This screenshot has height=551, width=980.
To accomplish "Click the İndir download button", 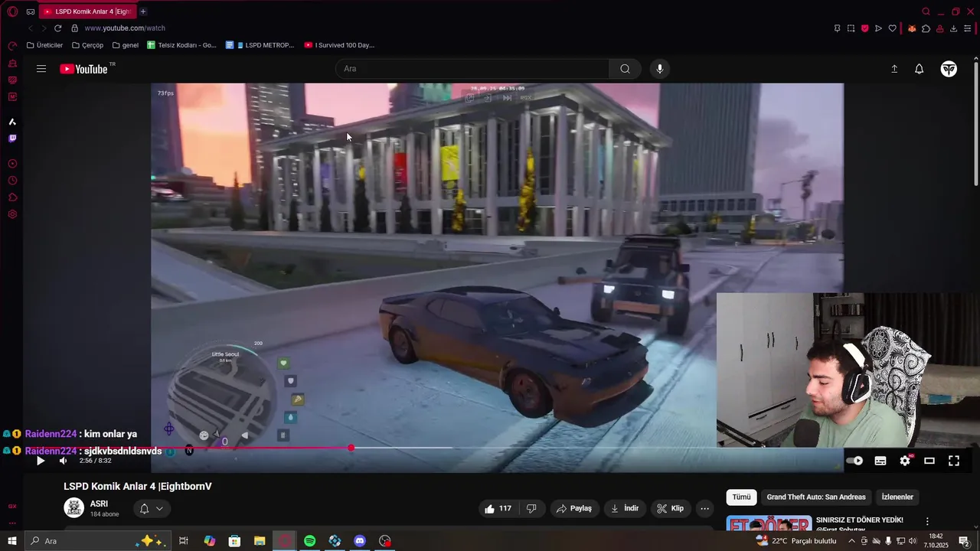I will click(x=624, y=508).
